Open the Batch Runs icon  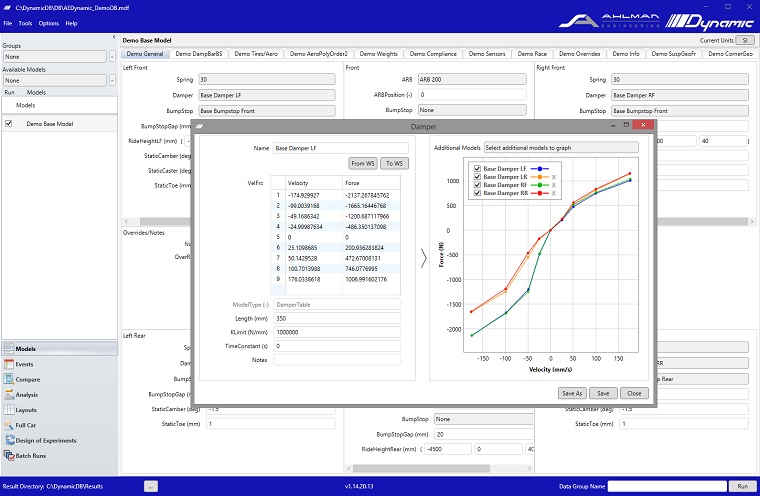pos(8,455)
